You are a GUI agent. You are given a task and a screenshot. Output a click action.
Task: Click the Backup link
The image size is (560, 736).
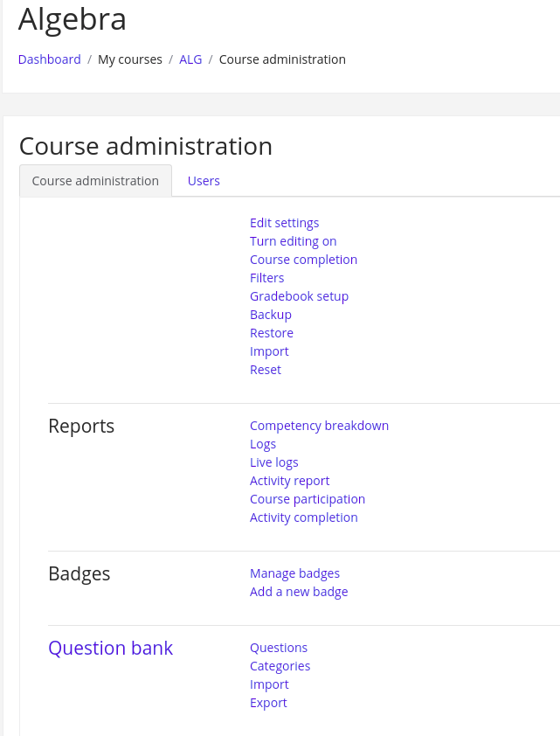[x=270, y=315]
